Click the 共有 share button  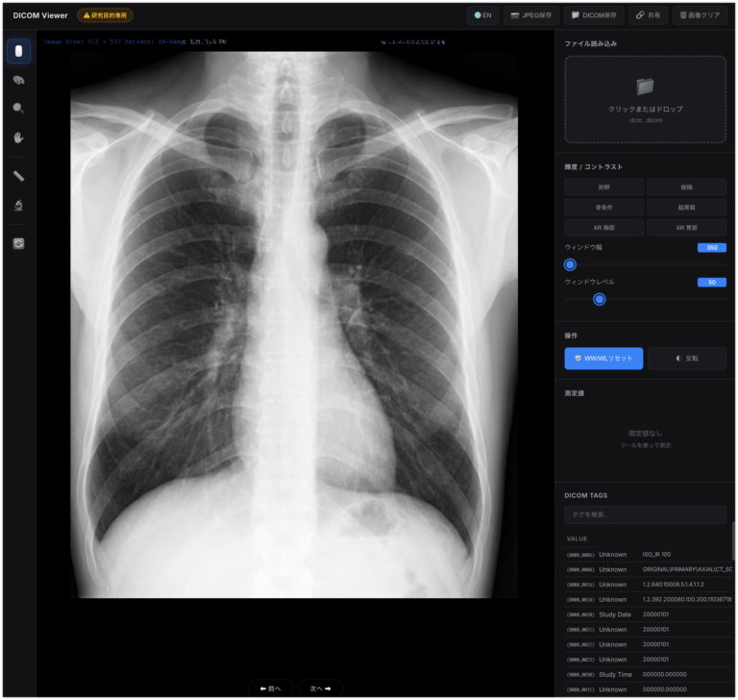[648, 15]
